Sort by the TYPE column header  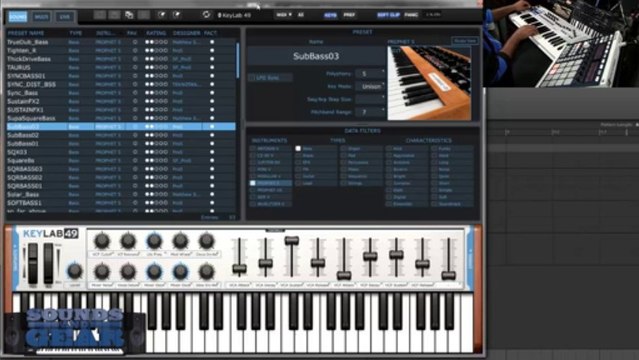click(76, 33)
